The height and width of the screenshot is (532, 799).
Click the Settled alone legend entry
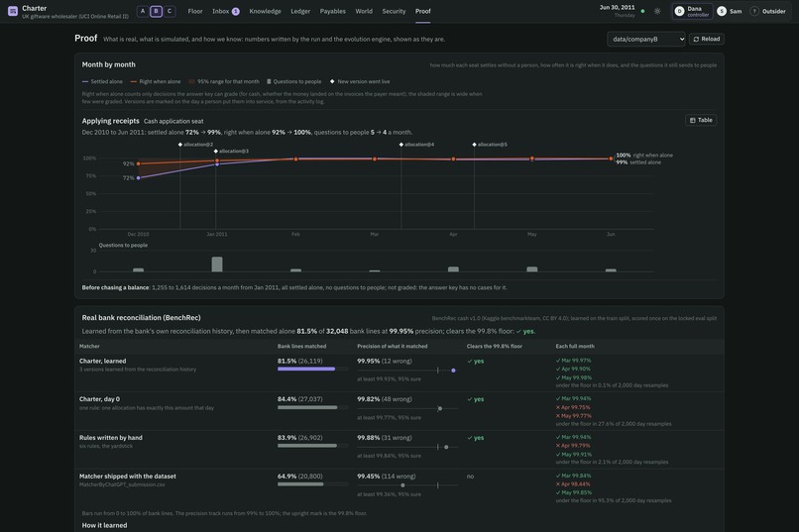tap(102, 81)
